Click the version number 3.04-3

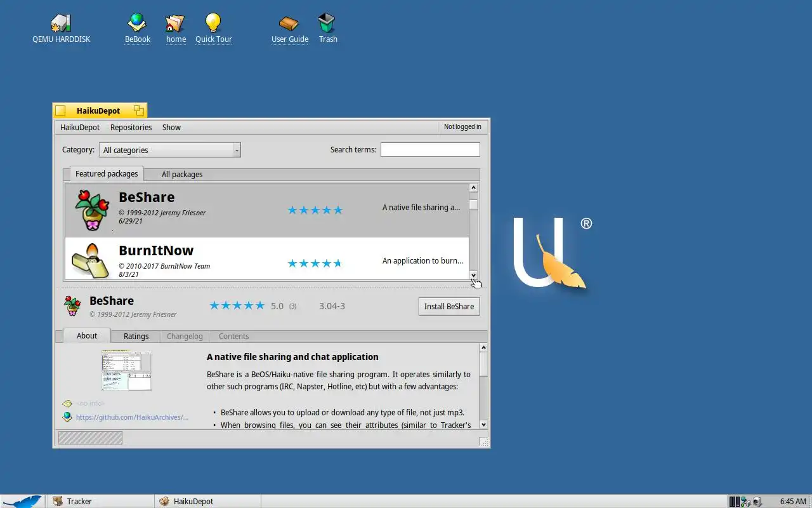coord(332,306)
